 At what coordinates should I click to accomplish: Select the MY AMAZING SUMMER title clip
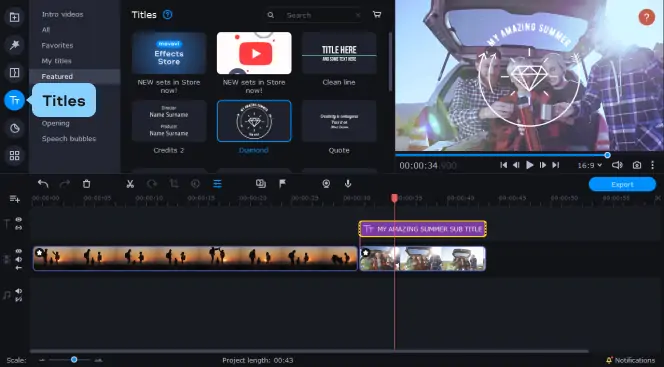pyautogui.click(x=423, y=229)
